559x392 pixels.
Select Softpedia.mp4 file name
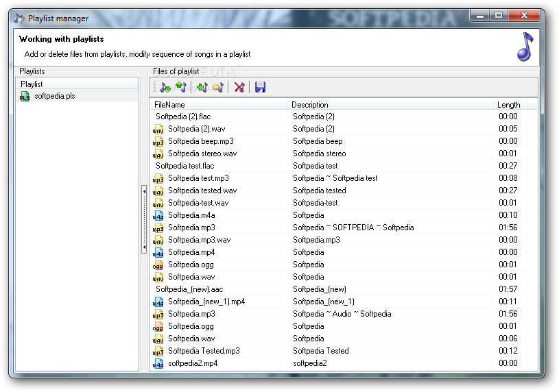[191, 252]
